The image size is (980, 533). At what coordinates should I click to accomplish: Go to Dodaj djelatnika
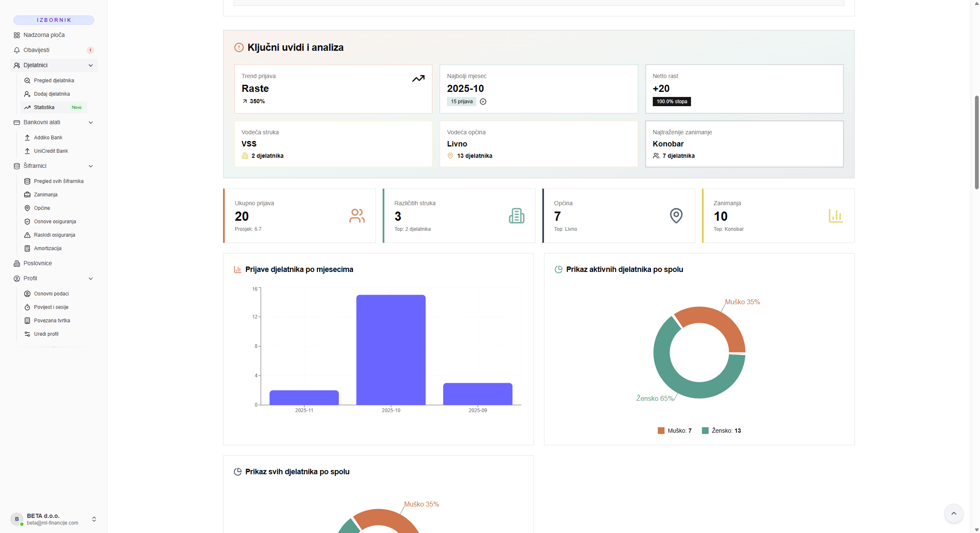point(52,94)
